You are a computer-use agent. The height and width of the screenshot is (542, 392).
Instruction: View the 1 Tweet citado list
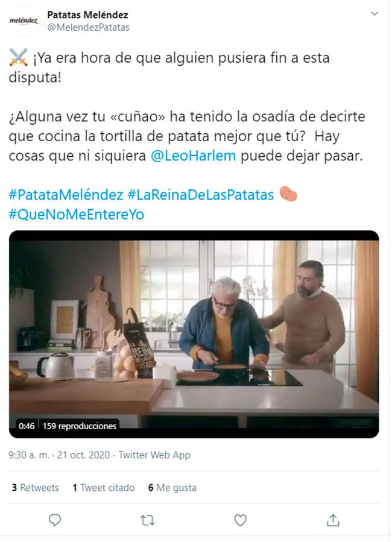point(103,488)
